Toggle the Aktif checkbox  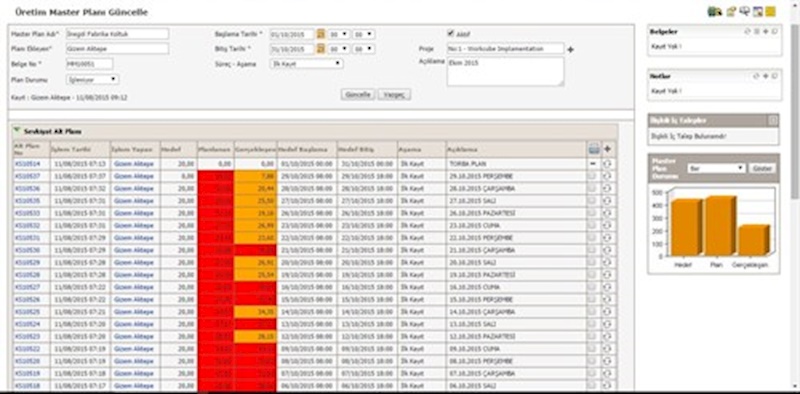[451, 34]
